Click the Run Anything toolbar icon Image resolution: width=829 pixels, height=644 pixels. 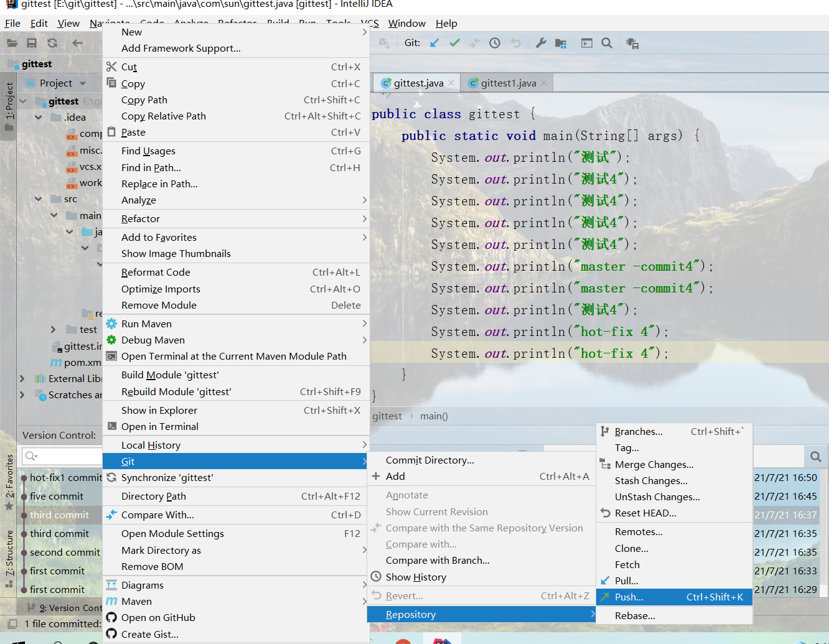click(x=586, y=43)
